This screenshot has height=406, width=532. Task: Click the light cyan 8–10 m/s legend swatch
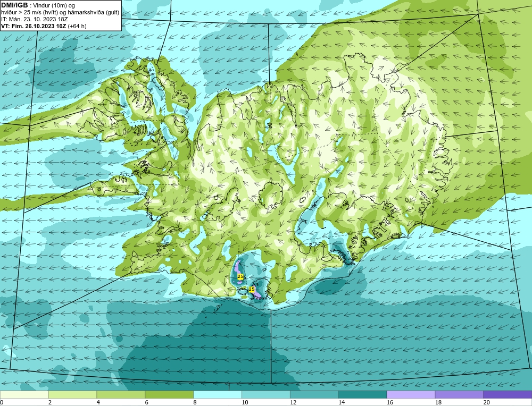[218, 394]
